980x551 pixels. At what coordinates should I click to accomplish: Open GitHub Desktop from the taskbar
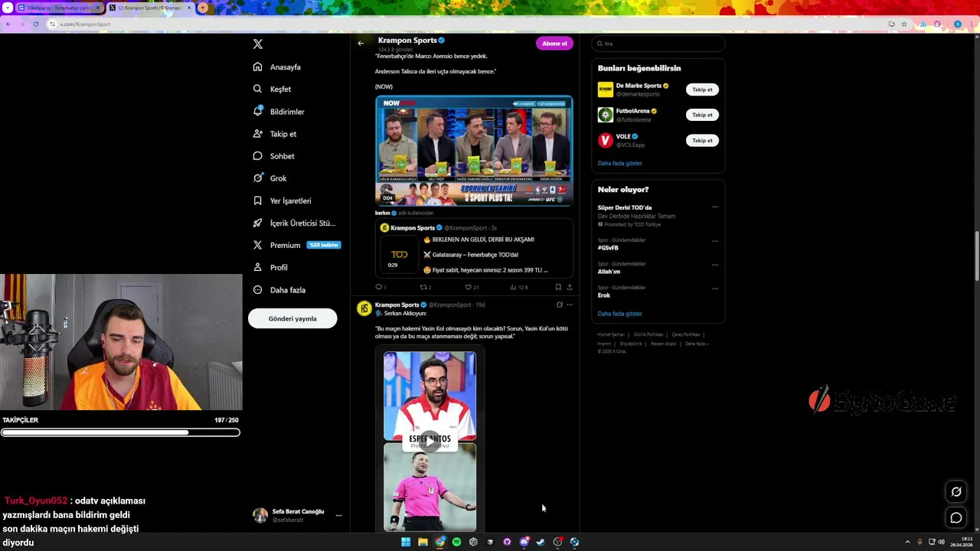click(x=507, y=542)
